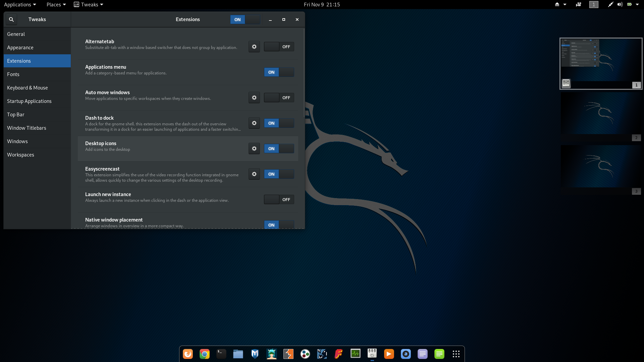Close the Tweaks window
Image resolution: width=644 pixels, height=362 pixels.
297,19
